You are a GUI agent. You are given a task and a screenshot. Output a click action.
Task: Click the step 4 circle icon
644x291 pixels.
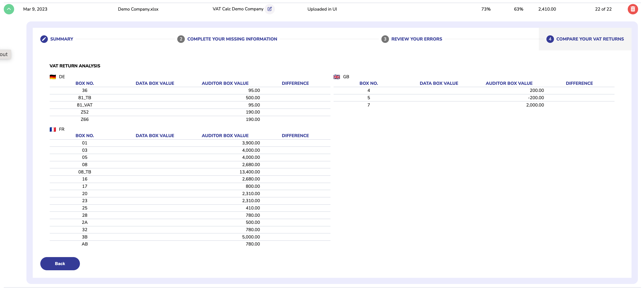tap(550, 39)
